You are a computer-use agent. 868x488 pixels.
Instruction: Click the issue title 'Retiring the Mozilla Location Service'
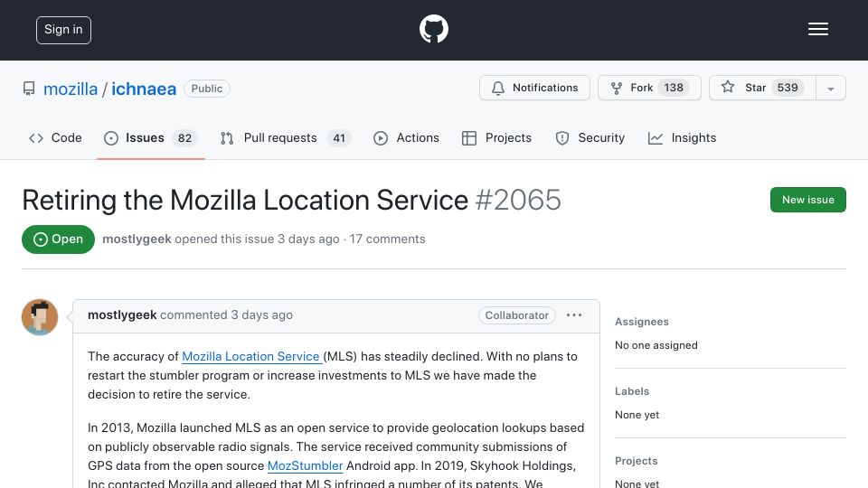tap(245, 200)
